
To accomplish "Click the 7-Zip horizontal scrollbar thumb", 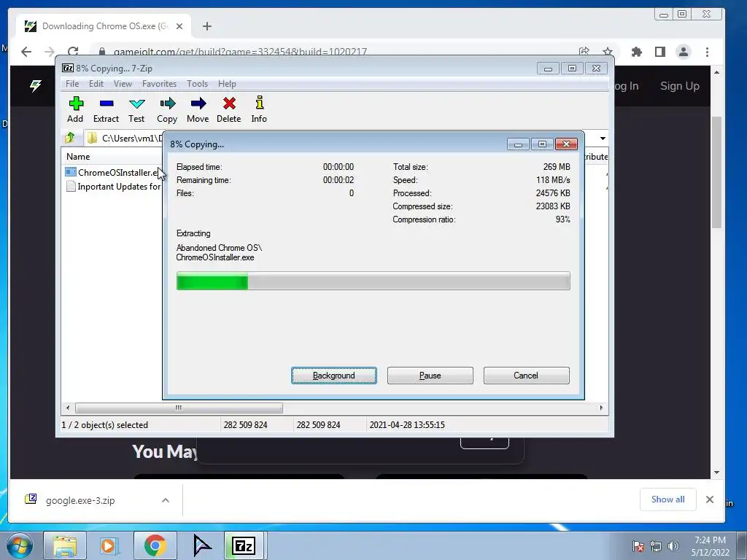I will (179, 408).
